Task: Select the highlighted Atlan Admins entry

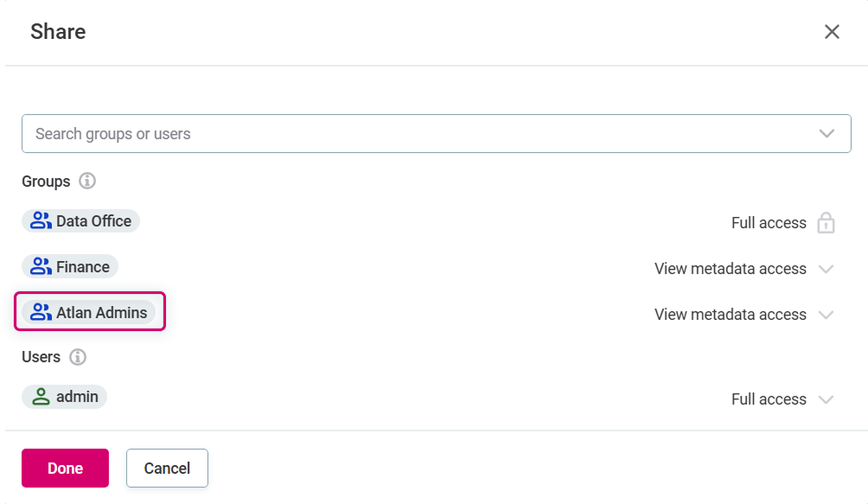Action: [90, 312]
